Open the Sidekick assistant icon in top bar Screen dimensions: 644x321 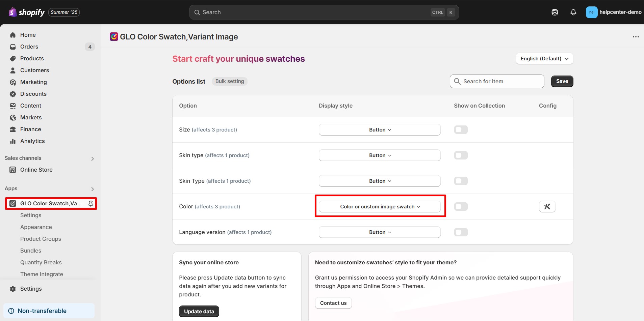(555, 12)
